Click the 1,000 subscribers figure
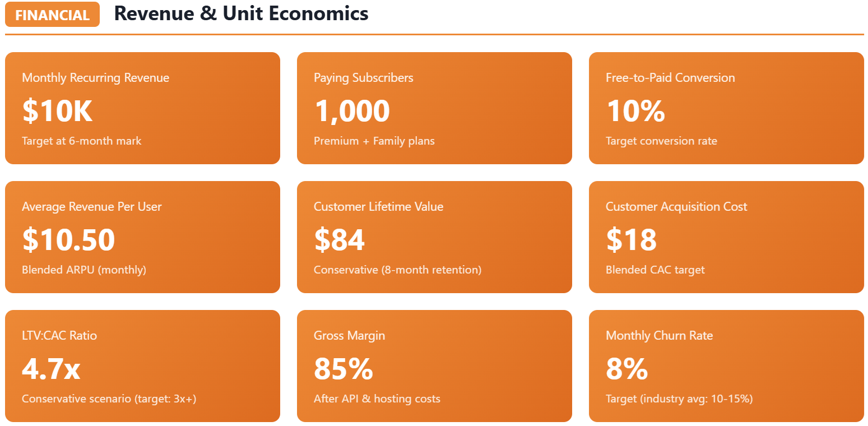The height and width of the screenshot is (426, 868). pos(351,110)
